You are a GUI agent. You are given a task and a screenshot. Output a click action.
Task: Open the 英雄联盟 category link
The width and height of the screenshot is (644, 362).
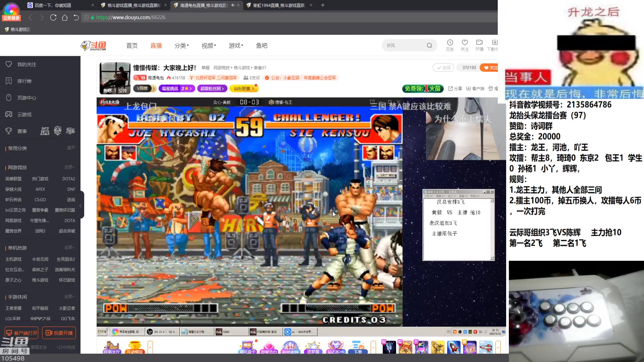(13, 179)
